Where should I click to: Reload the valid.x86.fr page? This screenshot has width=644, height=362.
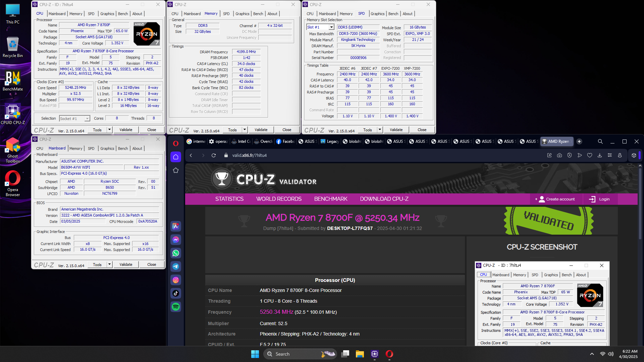[x=214, y=155]
